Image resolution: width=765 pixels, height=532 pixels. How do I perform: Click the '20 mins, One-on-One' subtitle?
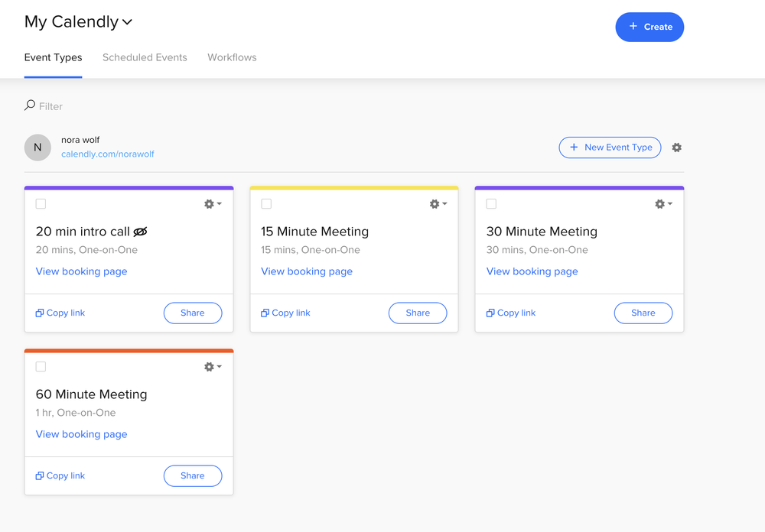86,250
